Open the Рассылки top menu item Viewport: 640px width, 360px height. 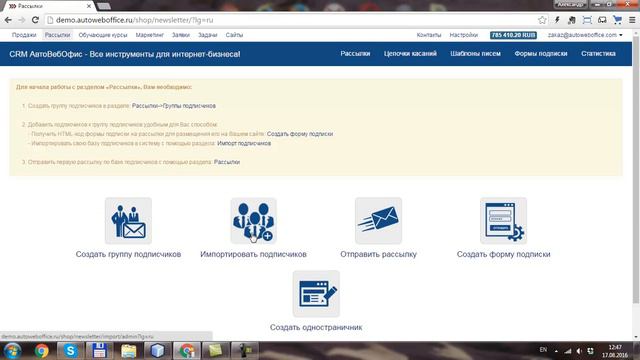(x=58, y=35)
